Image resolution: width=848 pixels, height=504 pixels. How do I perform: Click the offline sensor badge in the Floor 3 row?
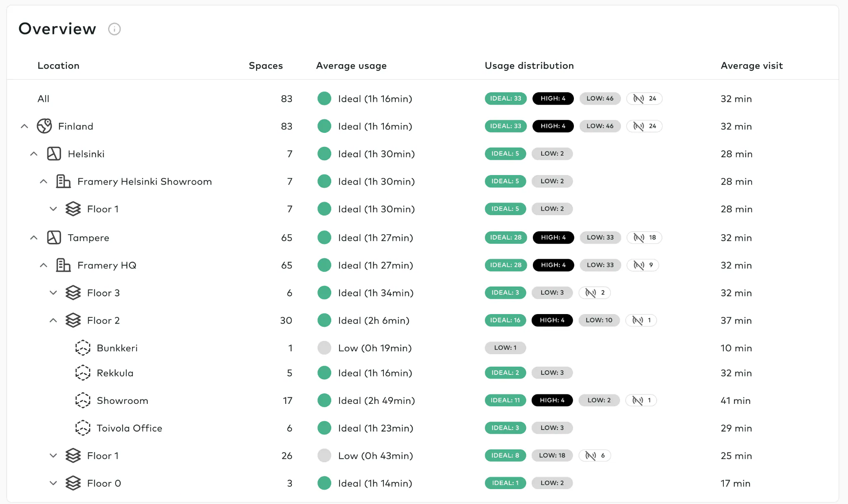click(595, 293)
